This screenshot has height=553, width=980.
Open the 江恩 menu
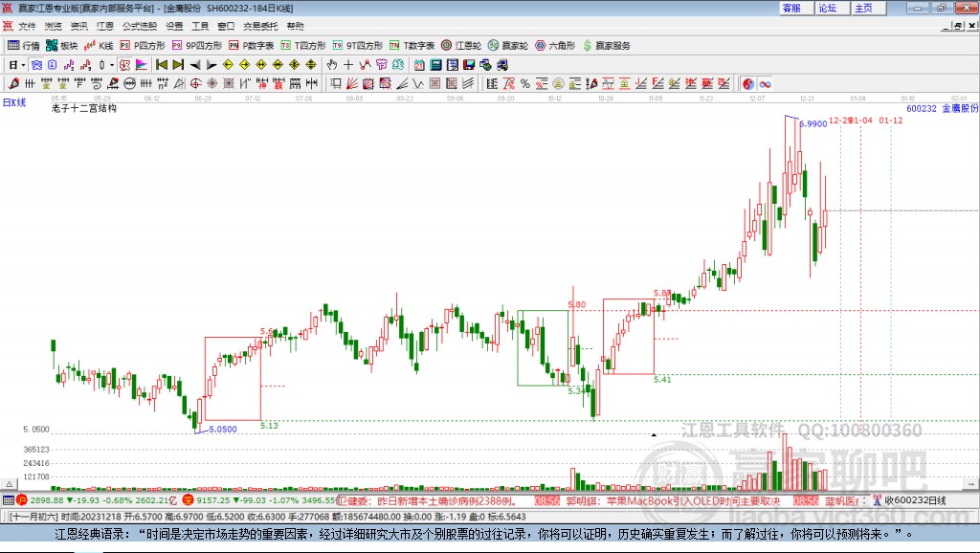(x=105, y=26)
